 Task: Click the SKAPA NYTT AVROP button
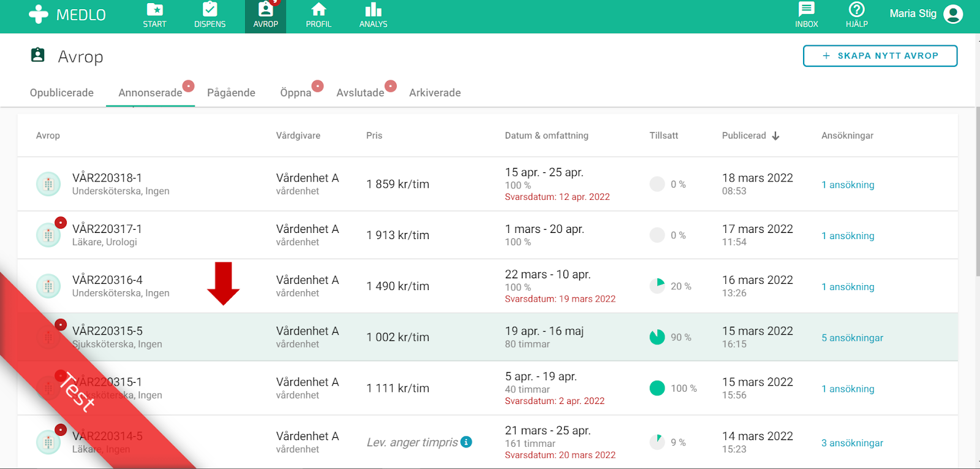(880, 56)
